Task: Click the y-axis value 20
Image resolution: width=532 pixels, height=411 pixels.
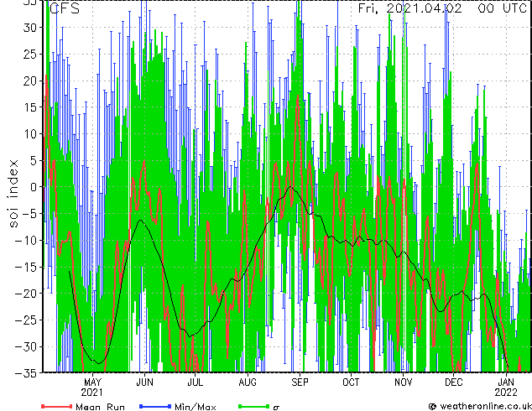Action: point(30,81)
